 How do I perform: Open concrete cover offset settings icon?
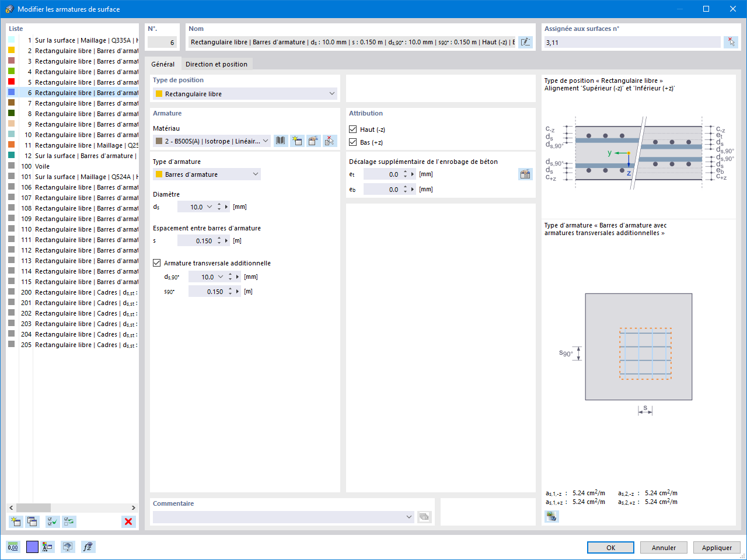[525, 174]
